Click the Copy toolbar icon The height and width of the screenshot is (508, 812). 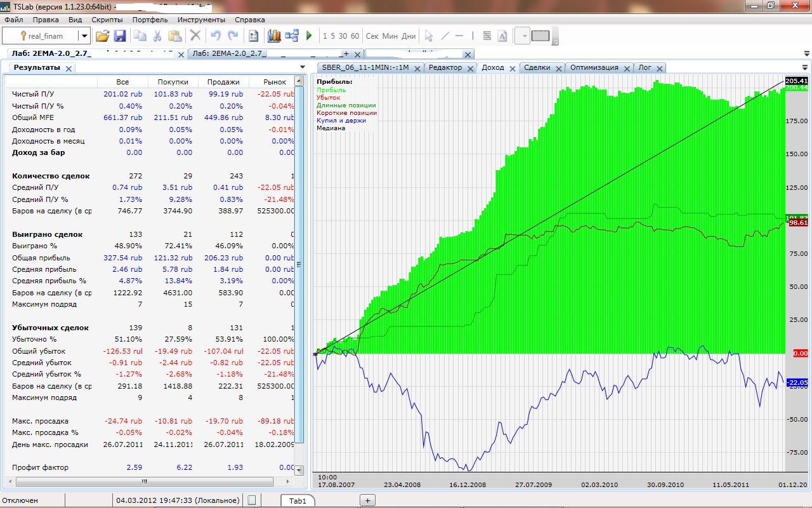point(140,36)
